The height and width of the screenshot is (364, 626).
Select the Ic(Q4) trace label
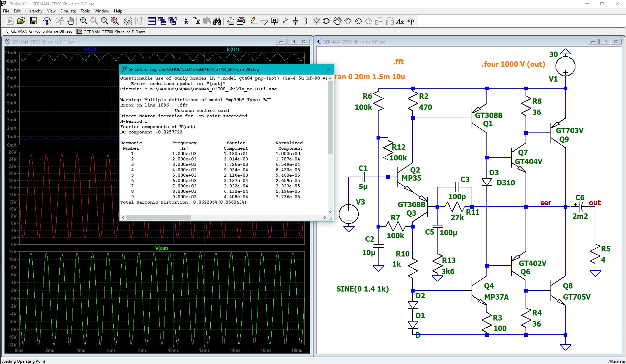(233, 49)
